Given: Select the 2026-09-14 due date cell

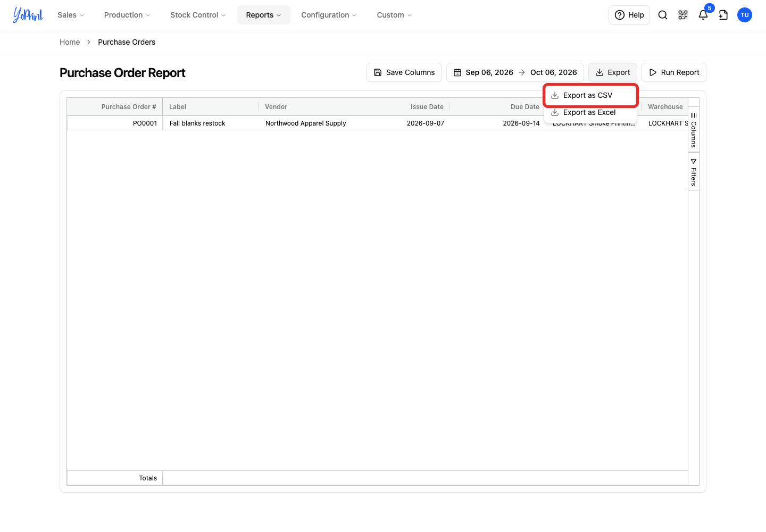Looking at the screenshot, I should coord(498,123).
